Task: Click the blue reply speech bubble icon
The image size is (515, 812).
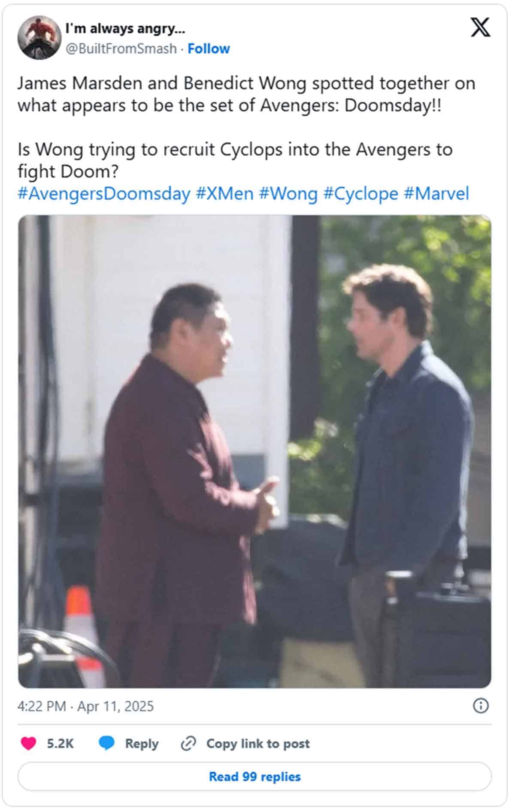Action: pos(106,743)
